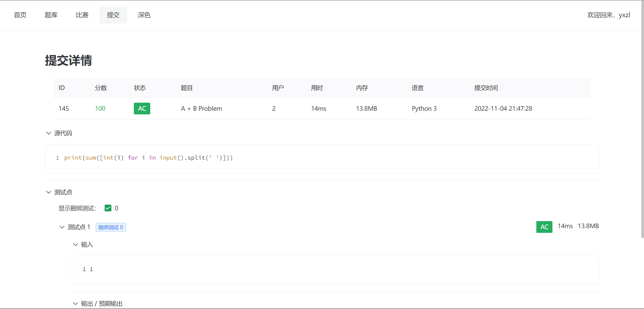This screenshot has height=309, width=644.
Task: Uncheck the 显示捆绑测试 checkbox 0
Action: tap(108, 208)
